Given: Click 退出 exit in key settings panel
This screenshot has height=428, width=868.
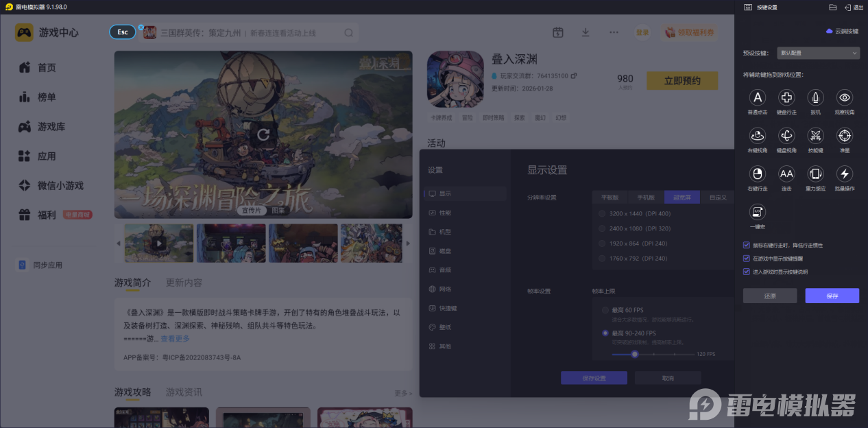Looking at the screenshot, I should (854, 7).
